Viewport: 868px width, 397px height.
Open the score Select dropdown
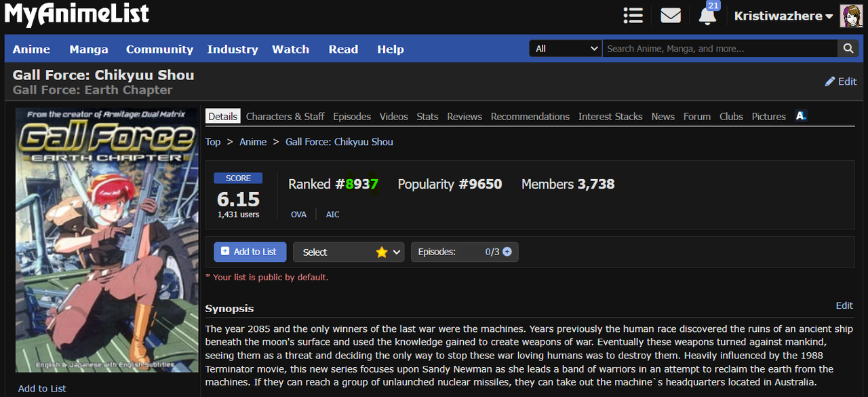349,252
